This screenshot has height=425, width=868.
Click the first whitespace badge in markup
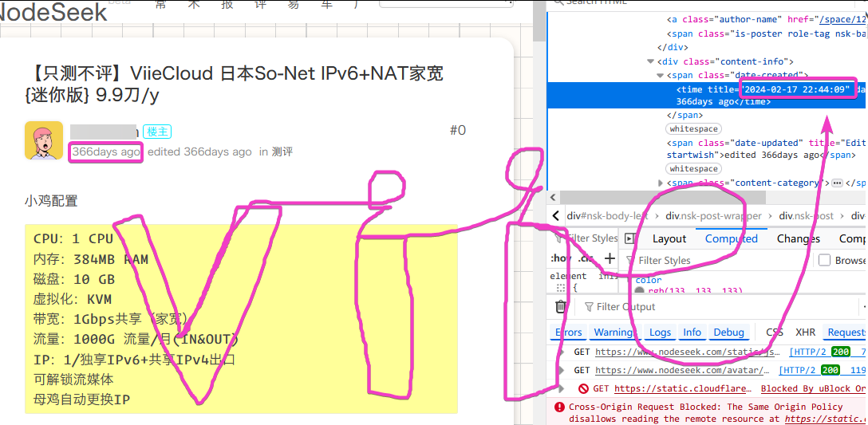[694, 128]
